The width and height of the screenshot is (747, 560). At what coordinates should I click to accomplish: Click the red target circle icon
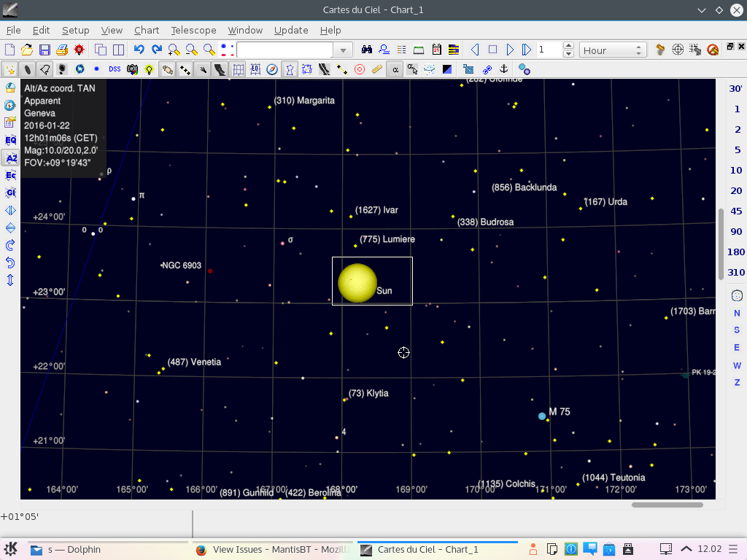tap(360, 69)
